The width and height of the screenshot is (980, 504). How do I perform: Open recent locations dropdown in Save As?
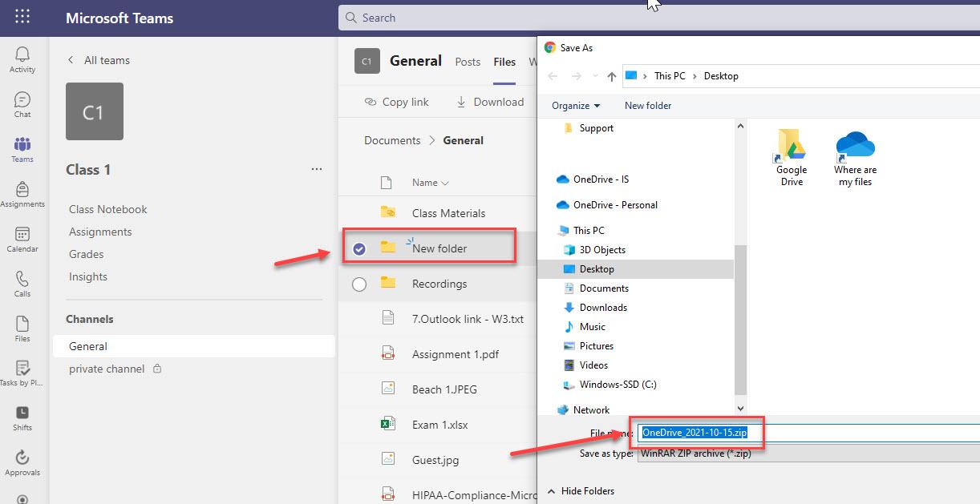[595, 76]
